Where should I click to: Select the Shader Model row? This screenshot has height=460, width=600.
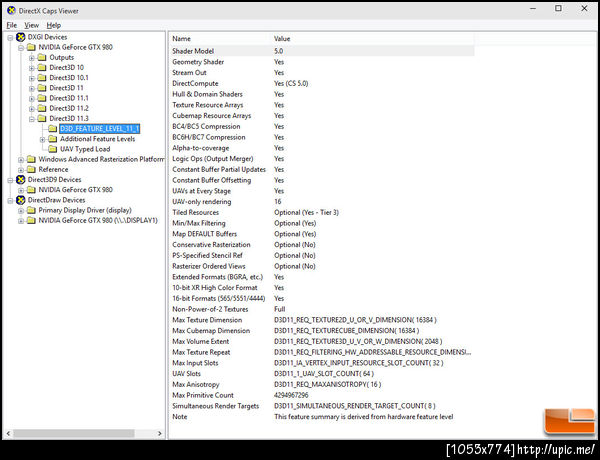[x=322, y=51]
